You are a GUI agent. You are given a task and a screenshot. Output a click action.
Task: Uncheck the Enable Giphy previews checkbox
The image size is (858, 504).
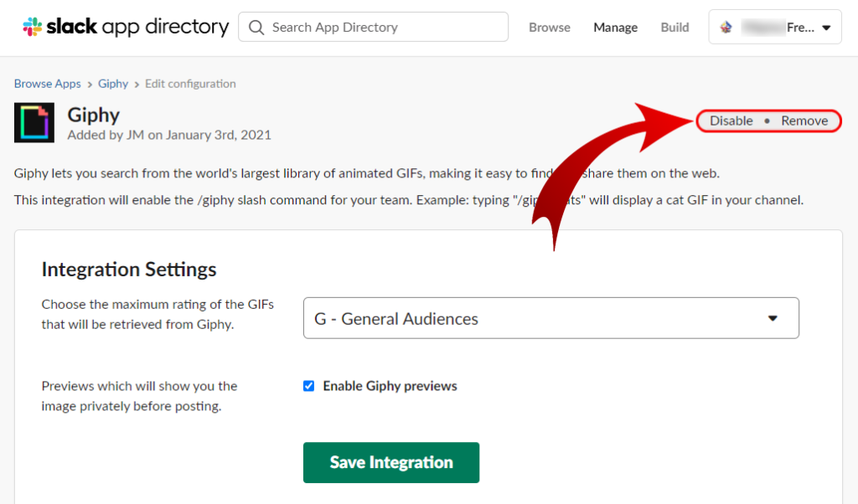click(x=308, y=385)
